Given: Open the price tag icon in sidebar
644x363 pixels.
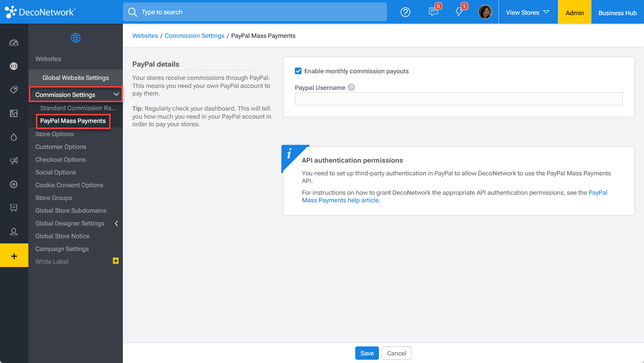Looking at the screenshot, I should click(14, 90).
